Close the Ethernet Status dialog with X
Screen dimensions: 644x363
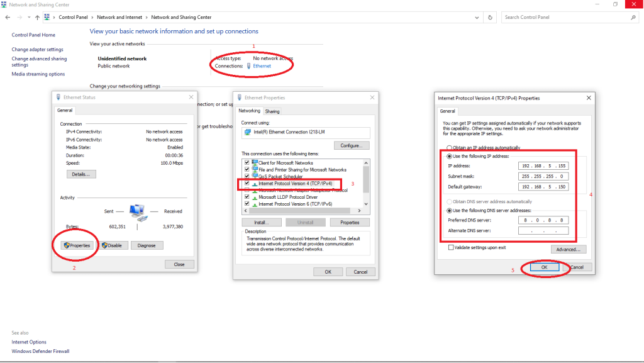point(191,97)
